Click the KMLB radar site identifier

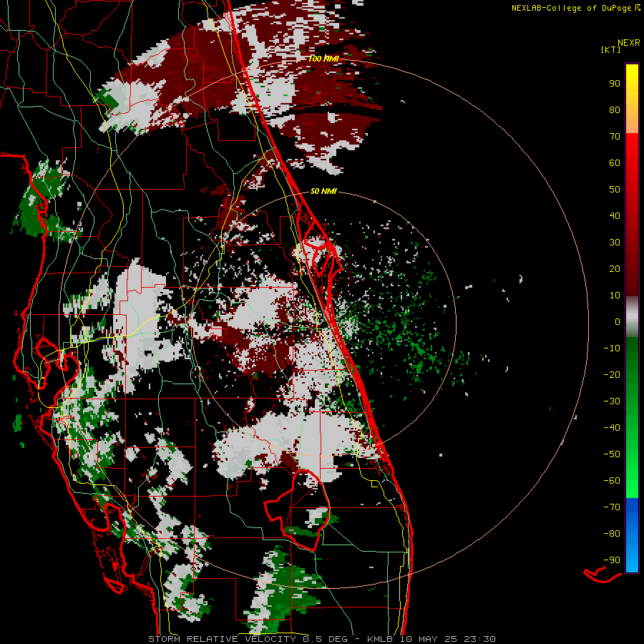click(379, 639)
